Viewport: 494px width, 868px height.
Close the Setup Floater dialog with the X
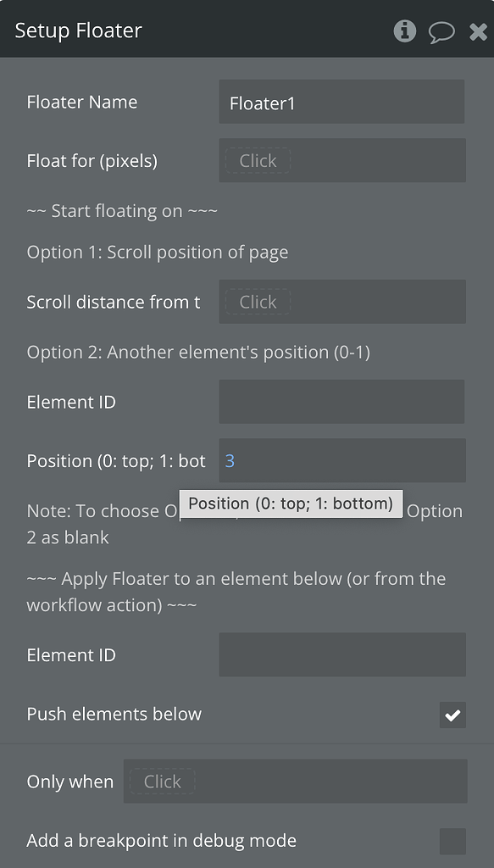point(475,31)
